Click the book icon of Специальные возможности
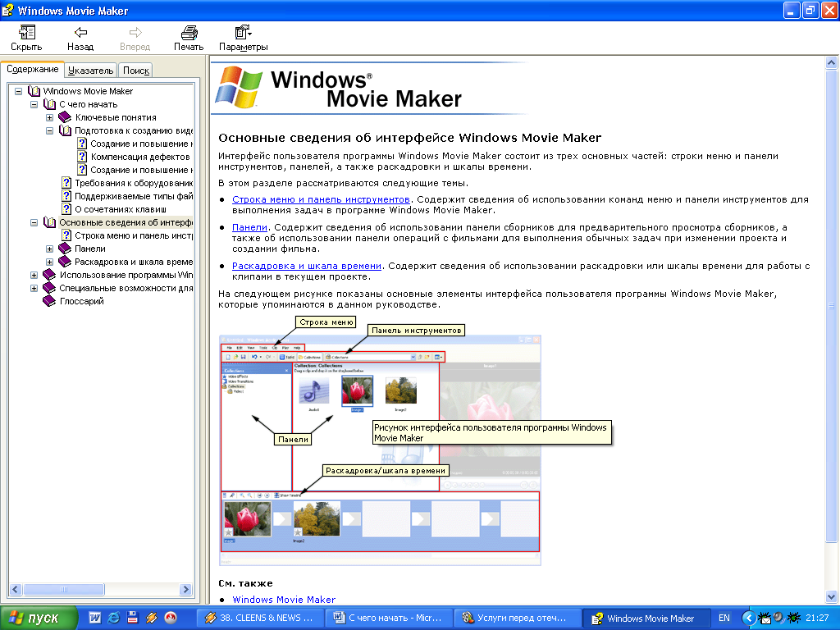The width and height of the screenshot is (840, 630). tap(49, 288)
